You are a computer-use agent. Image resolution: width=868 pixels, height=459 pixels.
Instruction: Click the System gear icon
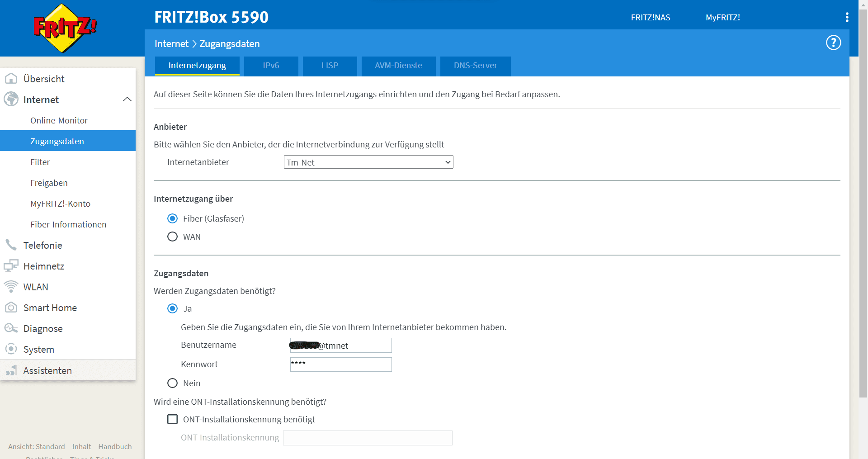point(11,349)
